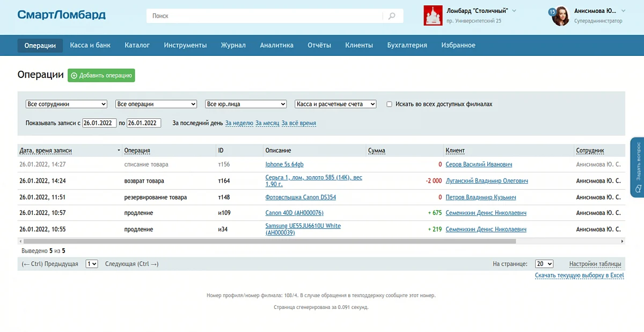Open the user avatar profile picture
The image size is (644, 332).
561,17
